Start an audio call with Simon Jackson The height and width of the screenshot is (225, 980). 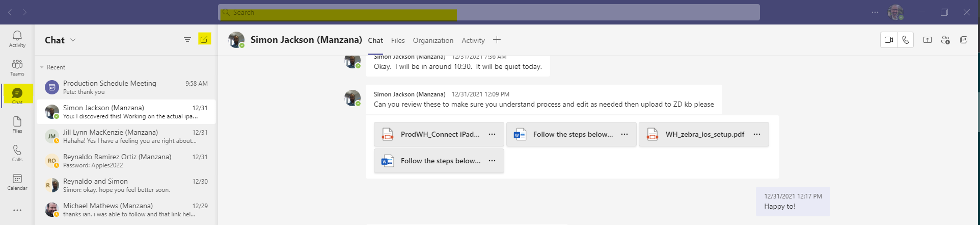click(906, 40)
